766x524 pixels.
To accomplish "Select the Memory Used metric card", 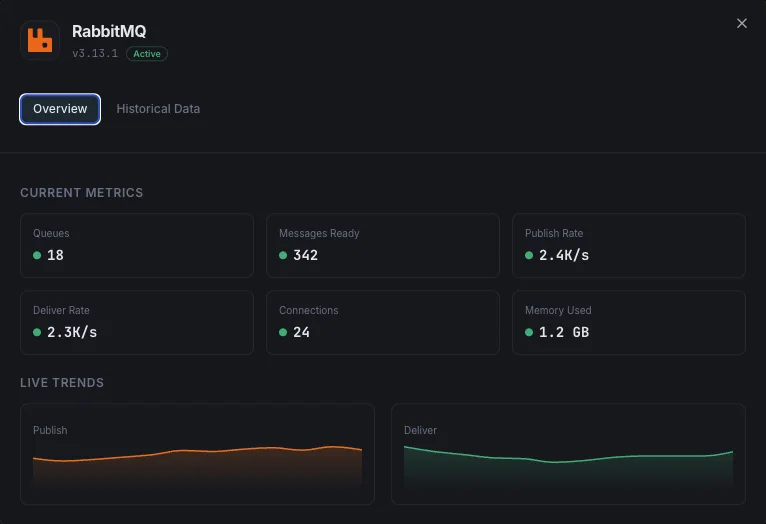I will (x=629, y=322).
